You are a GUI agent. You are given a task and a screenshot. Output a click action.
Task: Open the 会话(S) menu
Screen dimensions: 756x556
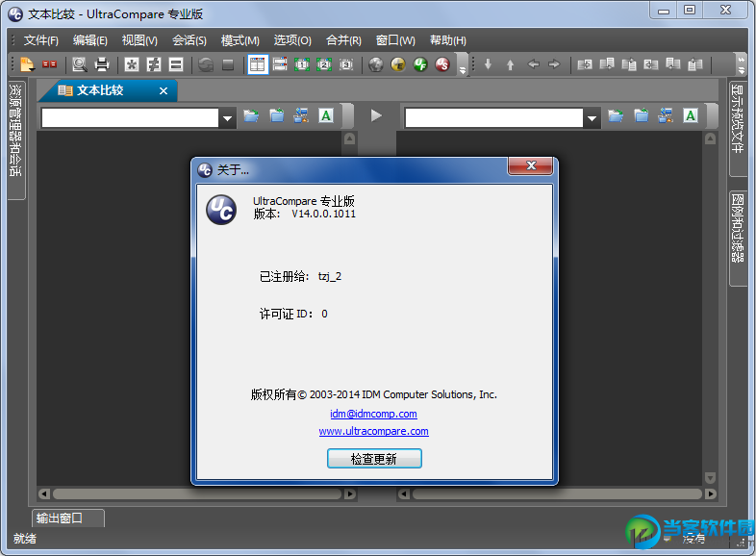click(189, 40)
